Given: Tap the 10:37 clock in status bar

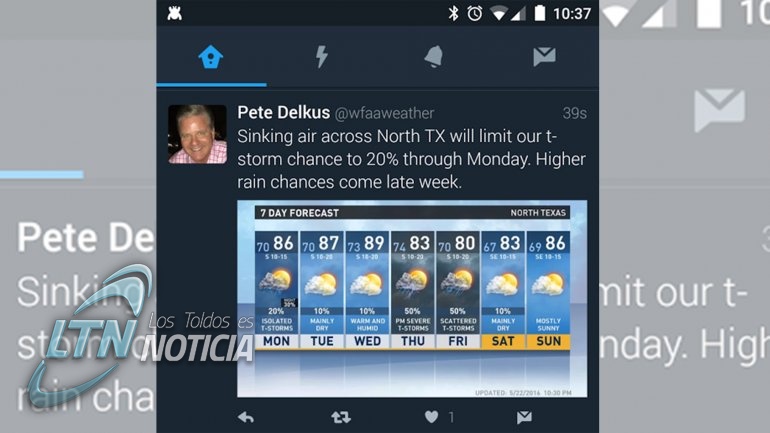Looking at the screenshot, I should click(572, 13).
